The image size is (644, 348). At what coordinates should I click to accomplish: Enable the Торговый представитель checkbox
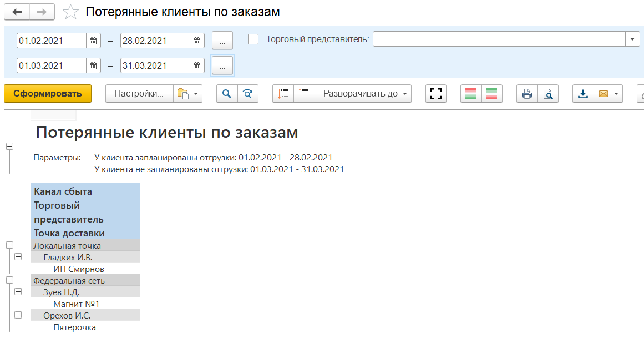point(253,39)
